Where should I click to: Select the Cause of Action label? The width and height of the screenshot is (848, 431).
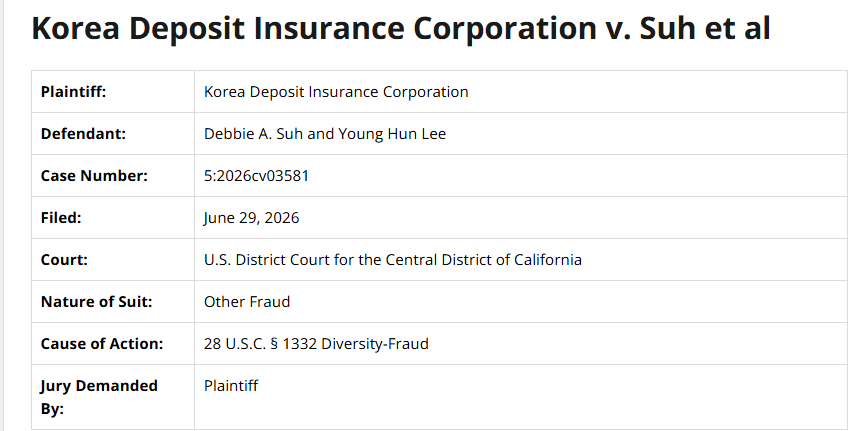[x=102, y=343]
